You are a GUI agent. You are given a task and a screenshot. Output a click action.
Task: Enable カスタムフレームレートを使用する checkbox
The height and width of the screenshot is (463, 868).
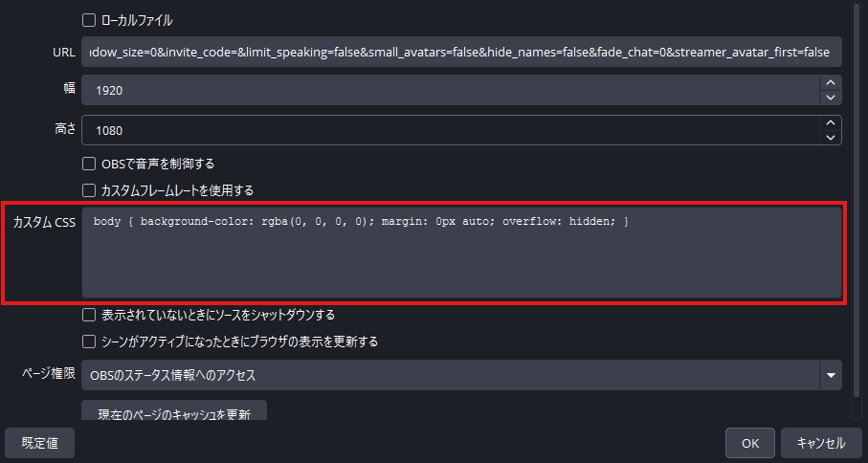coord(89,190)
